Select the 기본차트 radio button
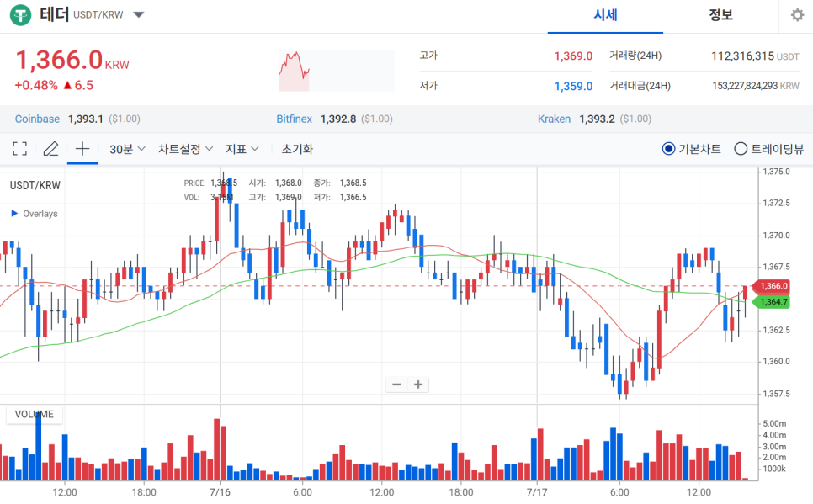813x504 pixels. pos(669,149)
